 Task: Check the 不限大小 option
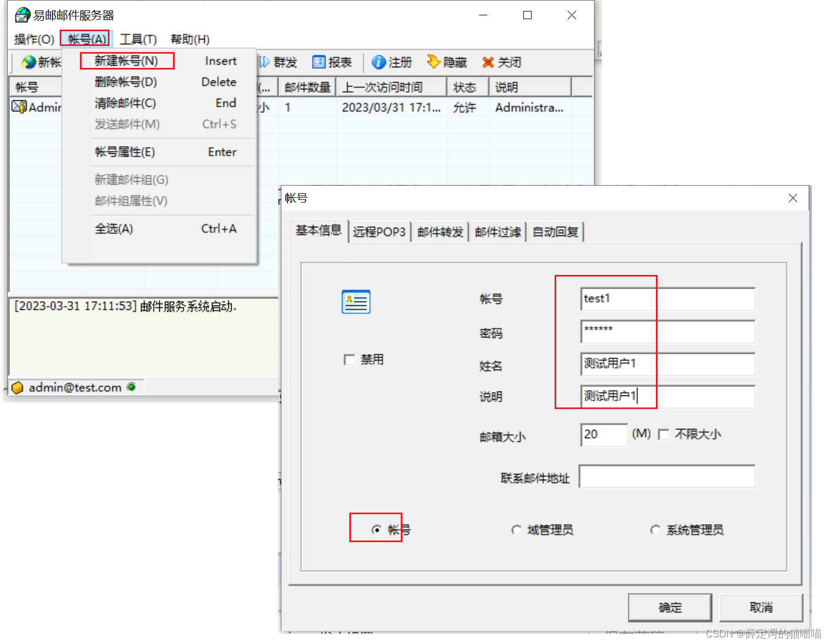[664, 434]
